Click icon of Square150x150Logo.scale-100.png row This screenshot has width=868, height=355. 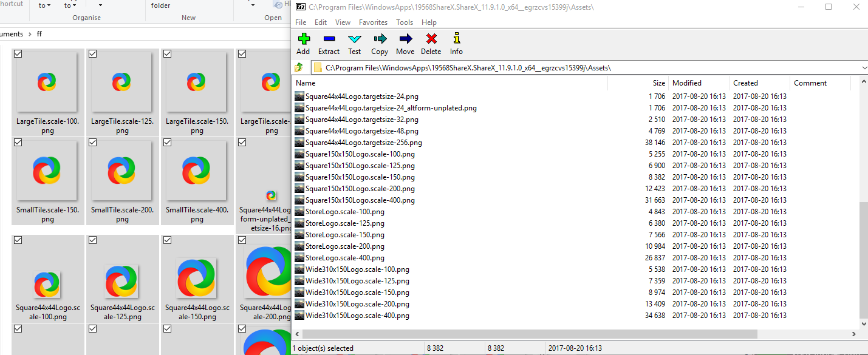(299, 154)
